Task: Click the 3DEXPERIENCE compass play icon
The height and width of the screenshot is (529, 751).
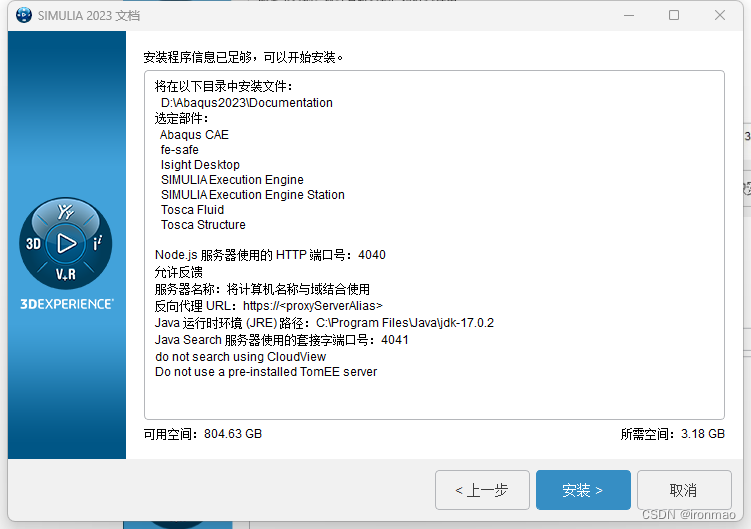Action: point(66,243)
